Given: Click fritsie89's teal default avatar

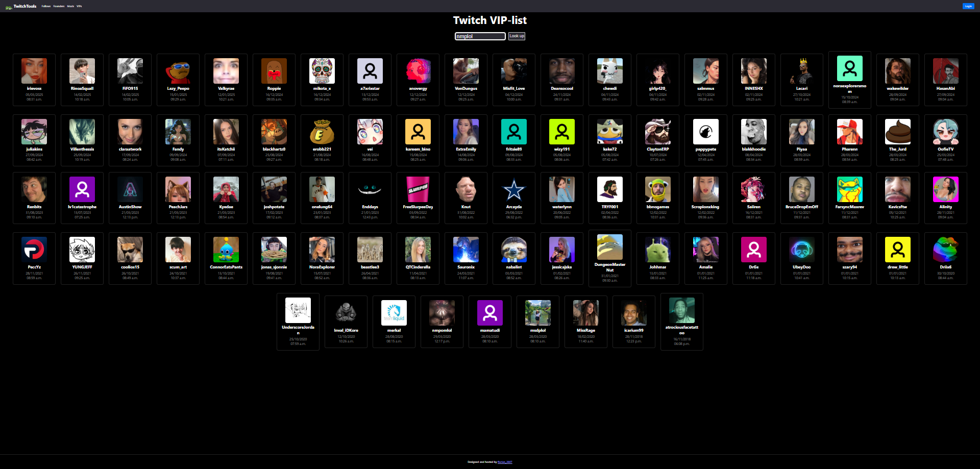Looking at the screenshot, I should tap(514, 132).
